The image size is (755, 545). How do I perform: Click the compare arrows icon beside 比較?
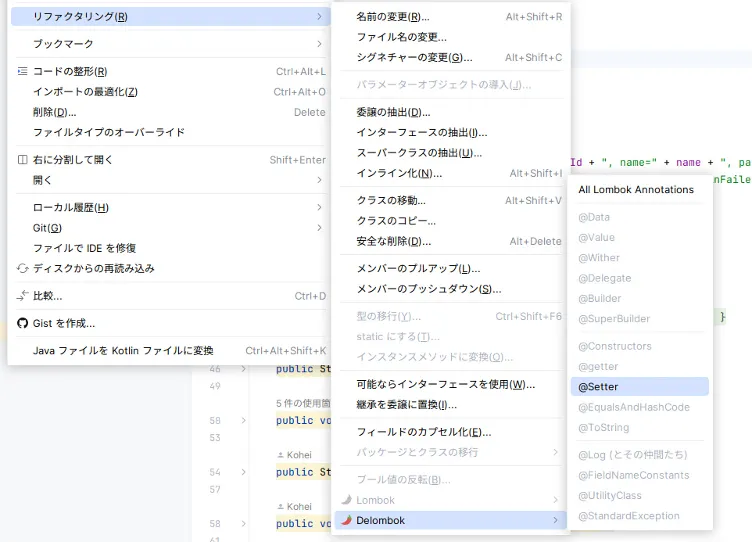pos(22,296)
